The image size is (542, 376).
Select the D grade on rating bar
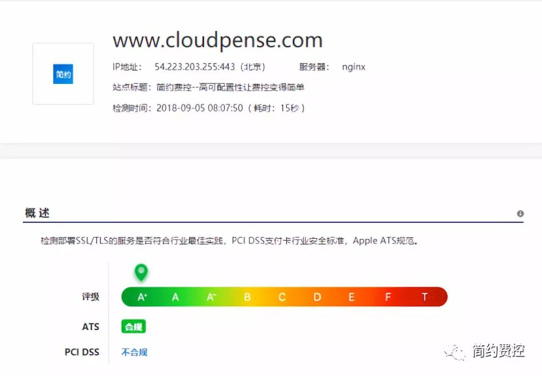coord(317,297)
